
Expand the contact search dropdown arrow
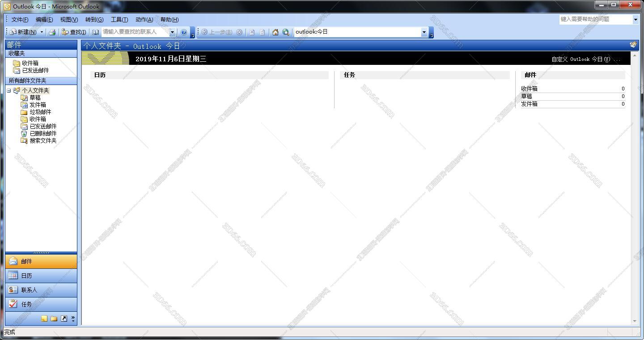coord(172,32)
